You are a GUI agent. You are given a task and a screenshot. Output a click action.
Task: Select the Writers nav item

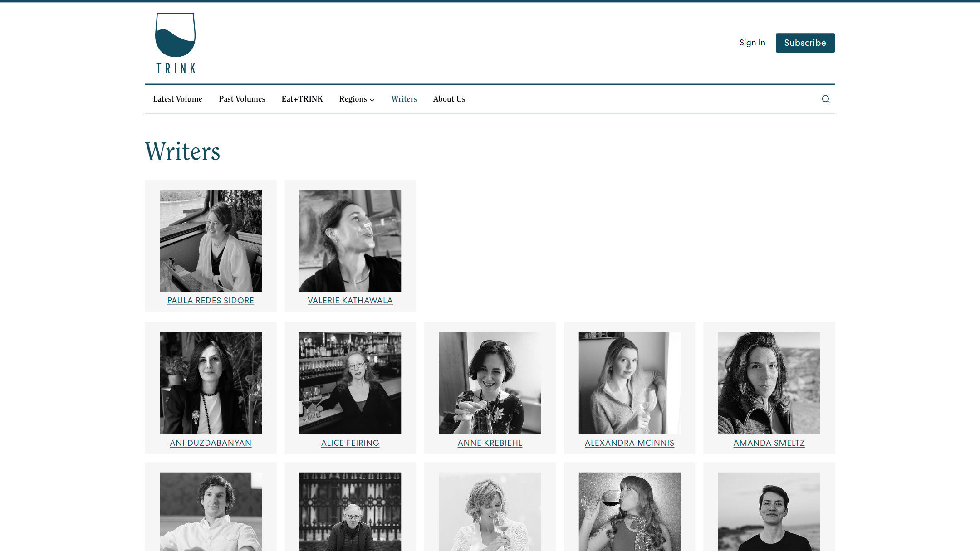click(404, 99)
